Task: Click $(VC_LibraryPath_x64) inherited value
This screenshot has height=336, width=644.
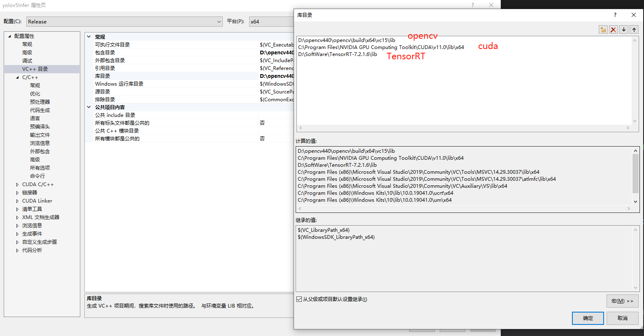Action: (324, 230)
